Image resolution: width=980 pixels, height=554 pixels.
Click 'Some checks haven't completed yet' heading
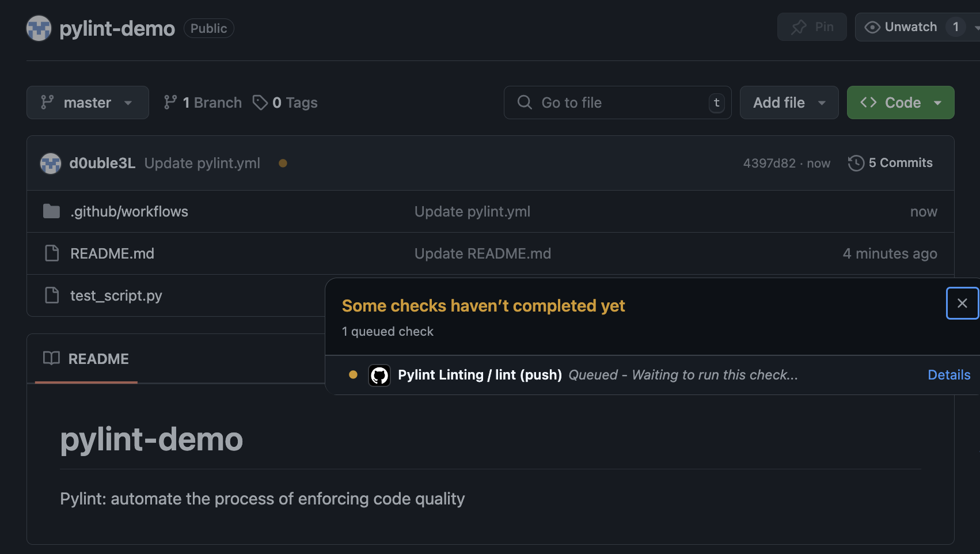coord(483,306)
